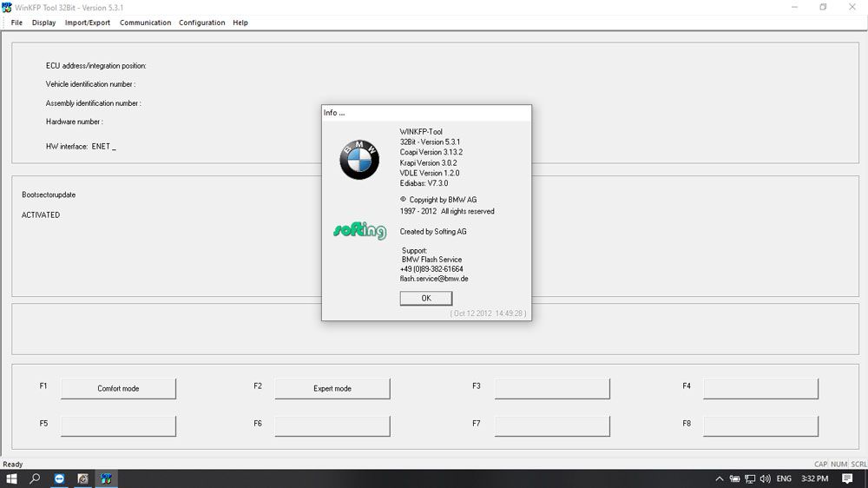The image size is (868, 488).
Task: Click the Comfort mode button
Action: pos(118,388)
